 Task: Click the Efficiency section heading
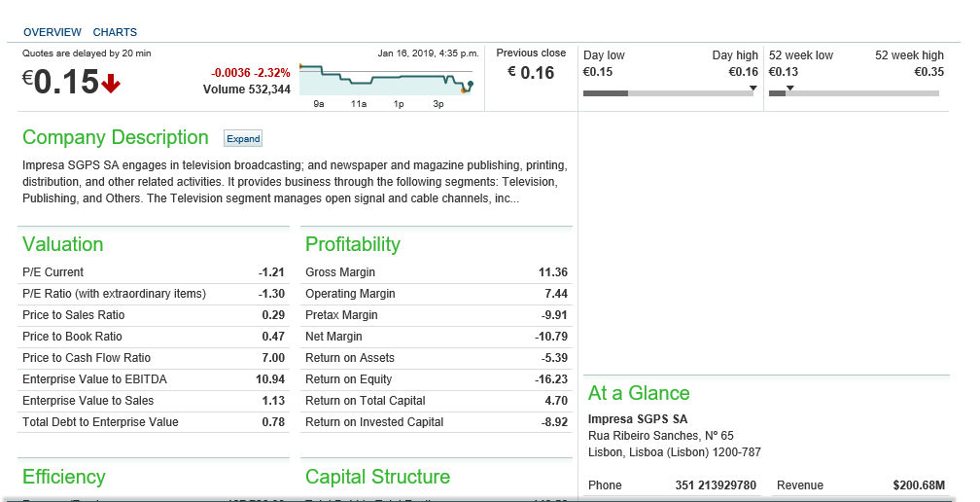tap(63, 477)
